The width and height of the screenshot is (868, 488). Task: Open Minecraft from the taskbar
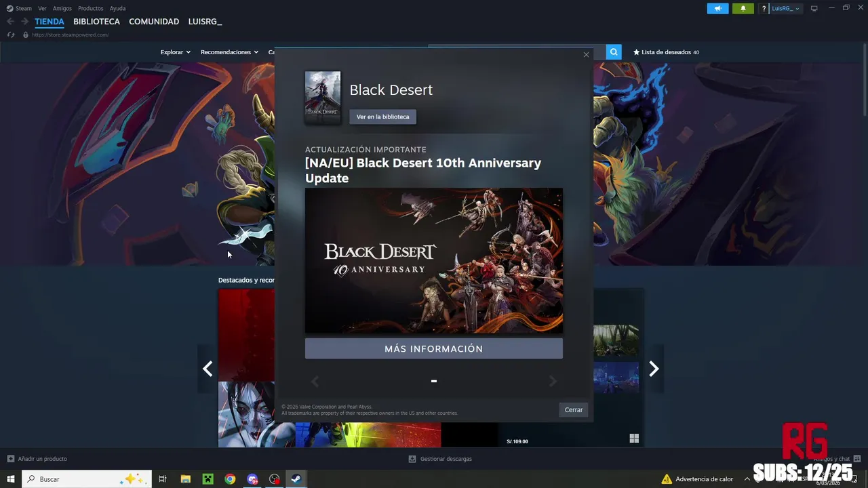click(208, 479)
